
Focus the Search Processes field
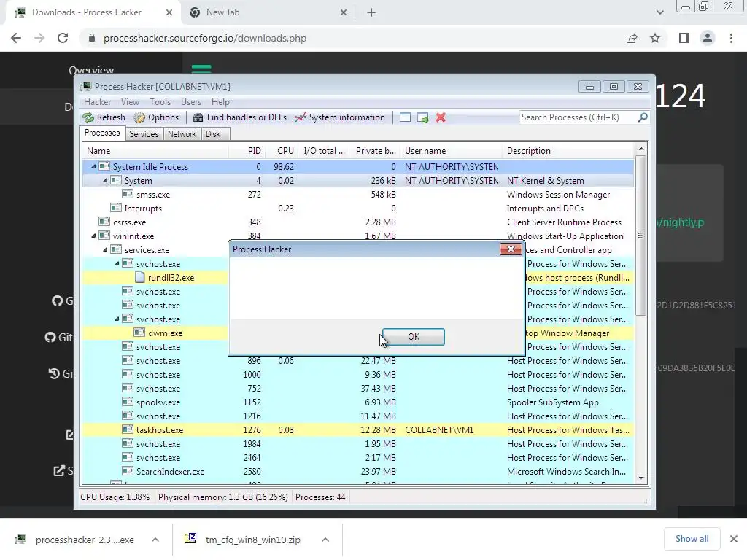578,117
